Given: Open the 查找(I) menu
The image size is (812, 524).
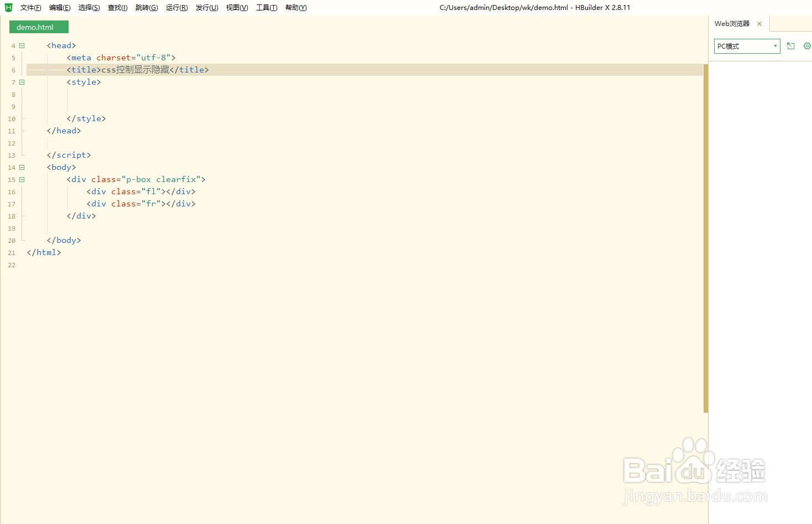Looking at the screenshot, I should click(117, 8).
